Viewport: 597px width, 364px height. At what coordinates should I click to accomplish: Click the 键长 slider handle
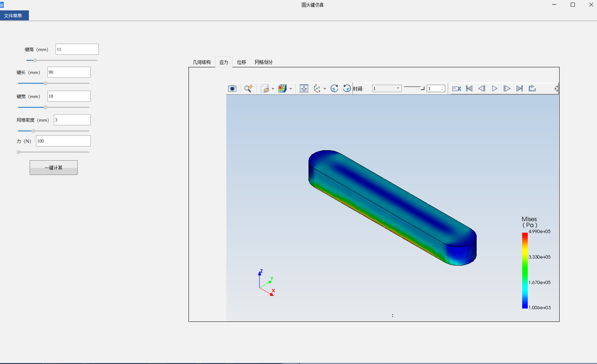tap(46, 83)
